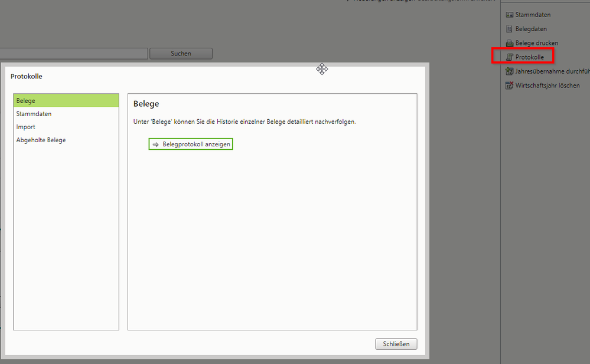Select Import in the Protokolle list
Screen dimensions: 590x364
[x=66, y=127]
